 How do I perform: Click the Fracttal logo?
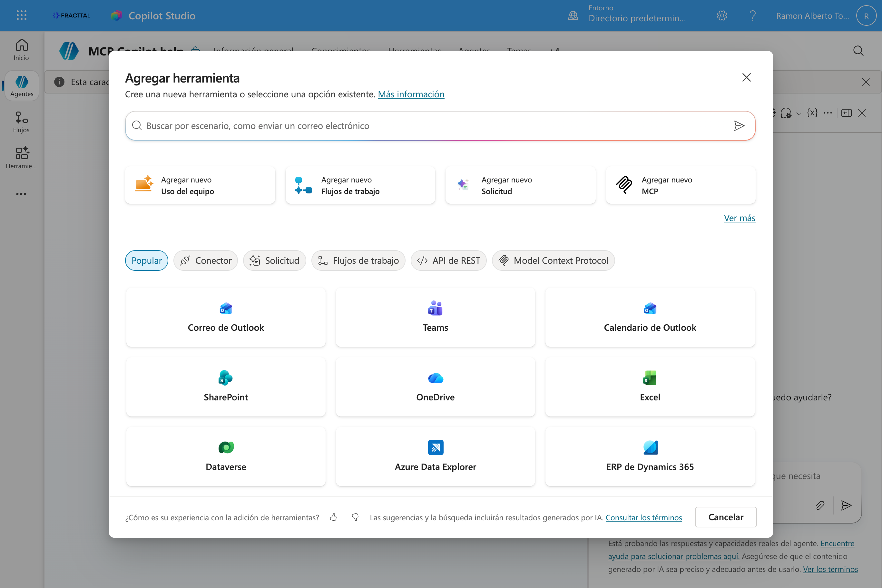pos(71,15)
